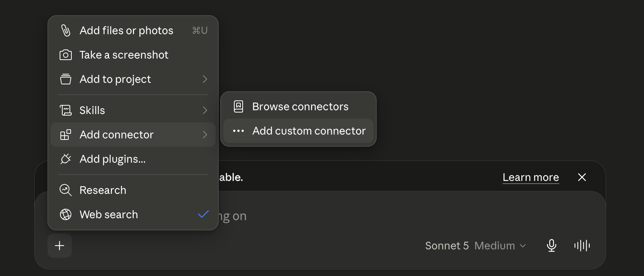Screen dimensions: 644x276
Task: Click the Skills scroll icon
Action: [66, 110]
